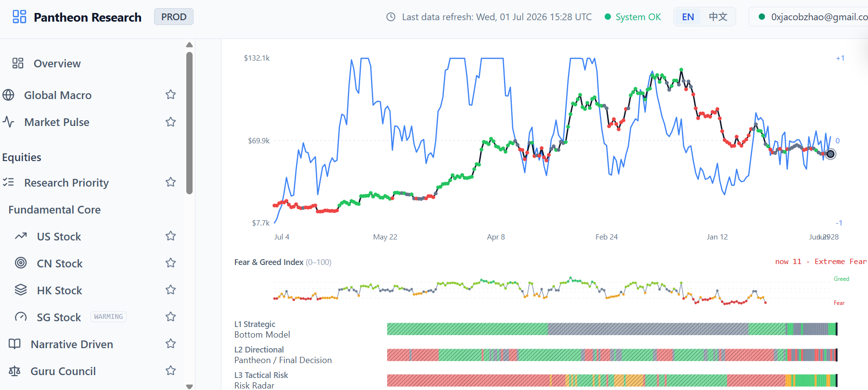
Task: Click the CN Stock target icon
Action: 21,263
